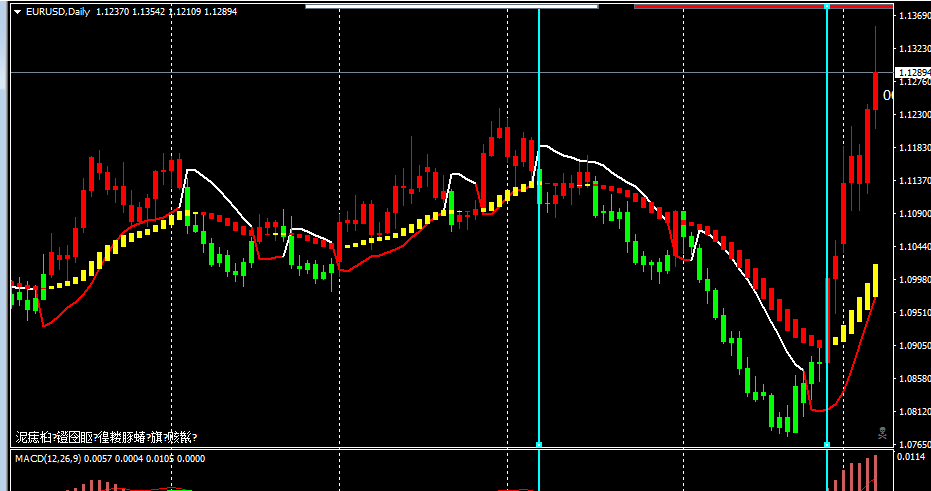Click the skull and crossbones icon
931x491 pixels.
click(883, 434)
